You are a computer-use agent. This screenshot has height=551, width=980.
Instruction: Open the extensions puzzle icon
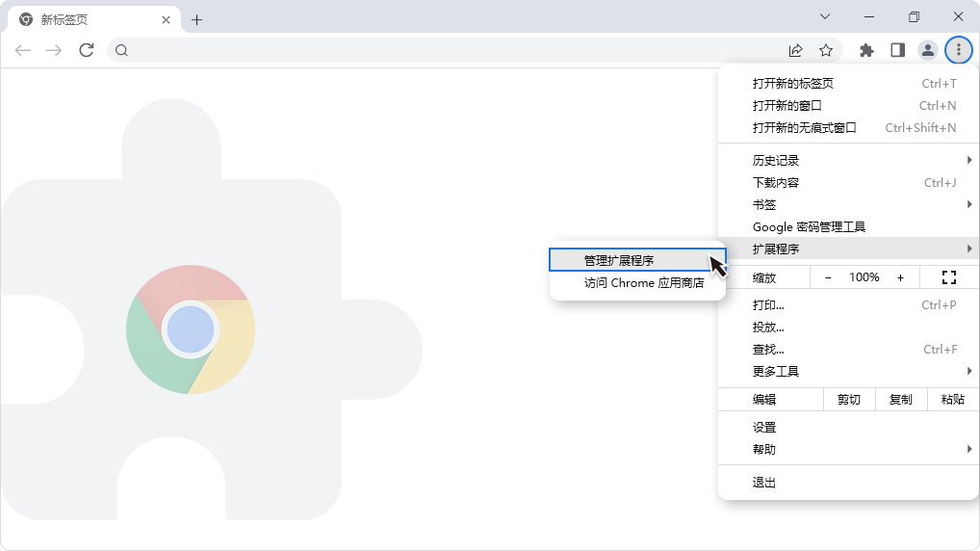pyautogui.click(x=866, y=51)
